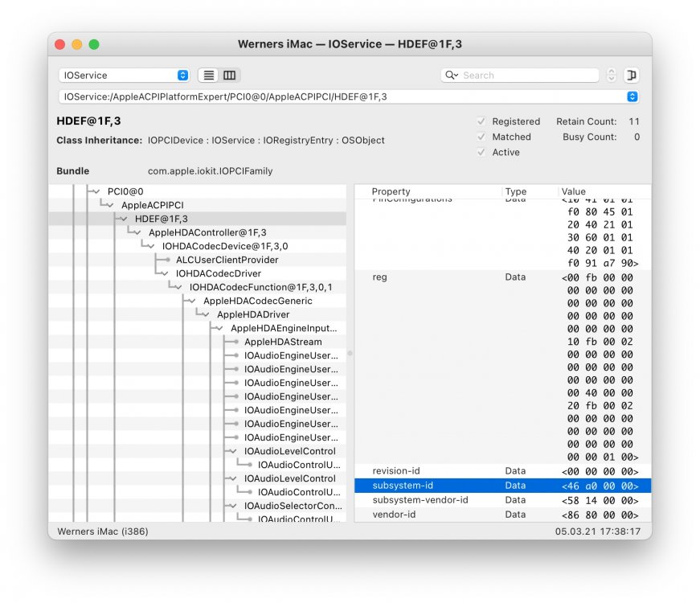Screen dimensions: 700x603
Task: Click the value <58 14 00 00>
Action: point(600,500)
